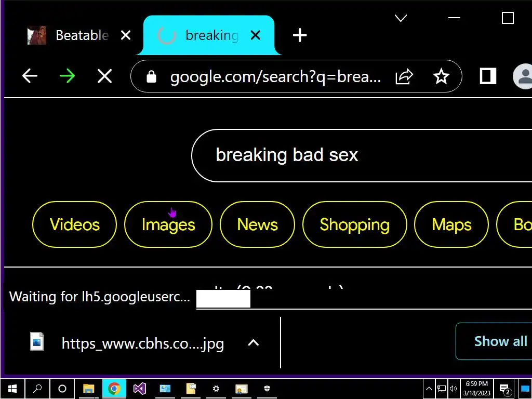Click the green forward arrow
The height and width of the screenshot is (399, 532).
point(67,76)
